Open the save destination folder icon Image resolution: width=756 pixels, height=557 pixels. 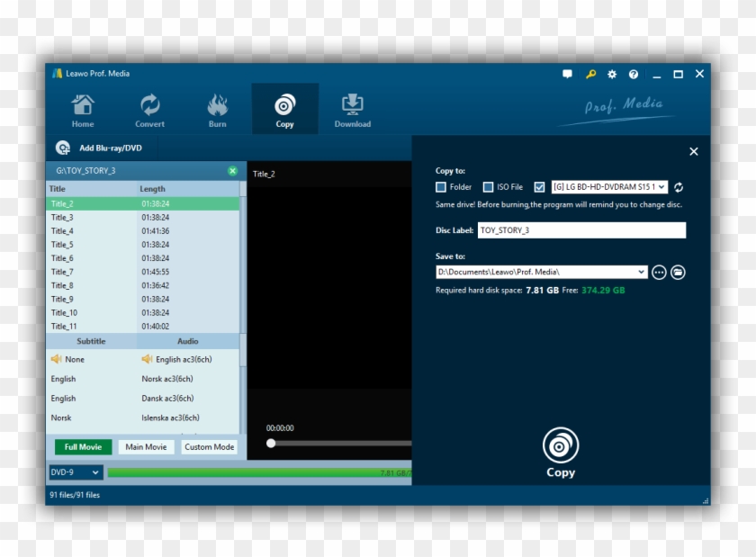678,273
